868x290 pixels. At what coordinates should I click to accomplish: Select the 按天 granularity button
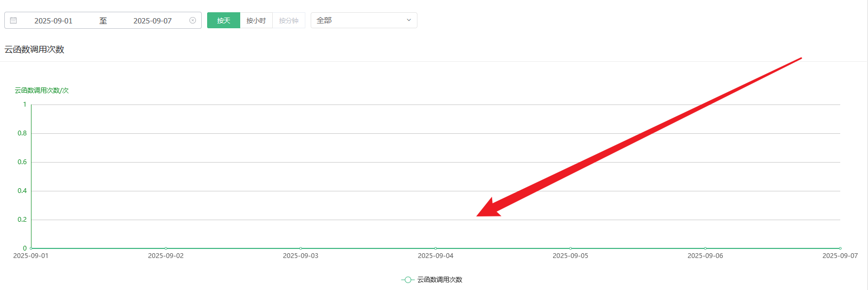(x=224, y=20)
